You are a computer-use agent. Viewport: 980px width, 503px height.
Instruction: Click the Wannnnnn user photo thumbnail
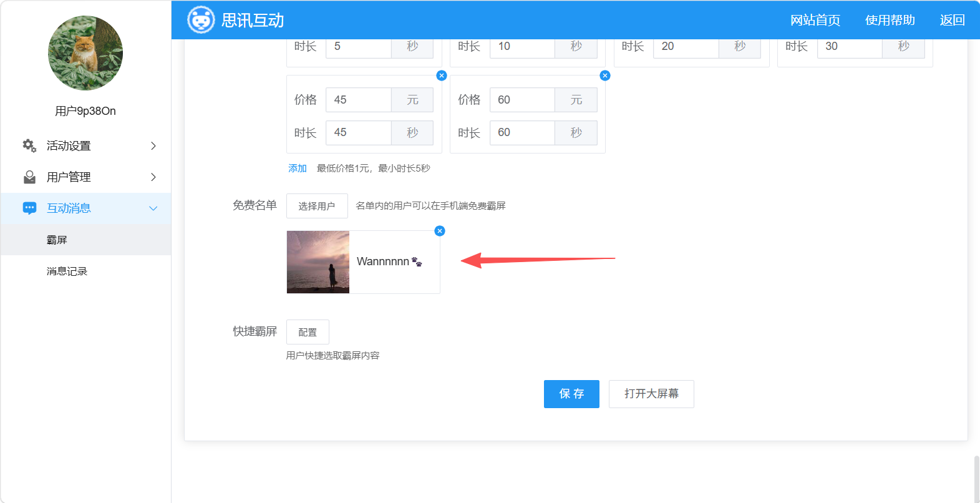(318, 262)
